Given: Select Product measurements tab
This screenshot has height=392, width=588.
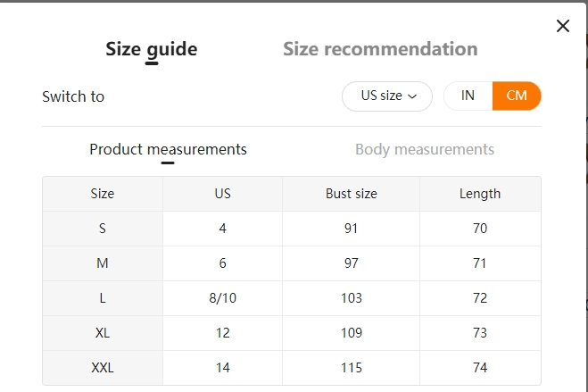Looking at the screenshot, I should coord(168,149).
